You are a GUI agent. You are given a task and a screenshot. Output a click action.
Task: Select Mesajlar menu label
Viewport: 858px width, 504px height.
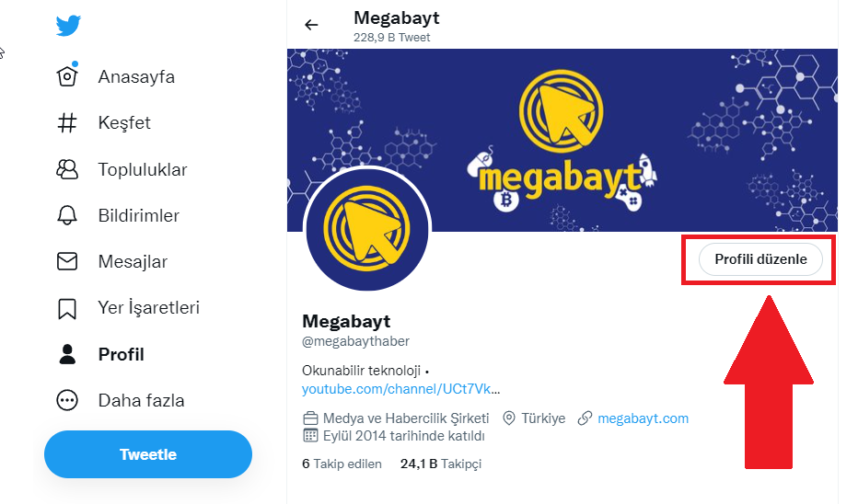click(x=133, y=262)
